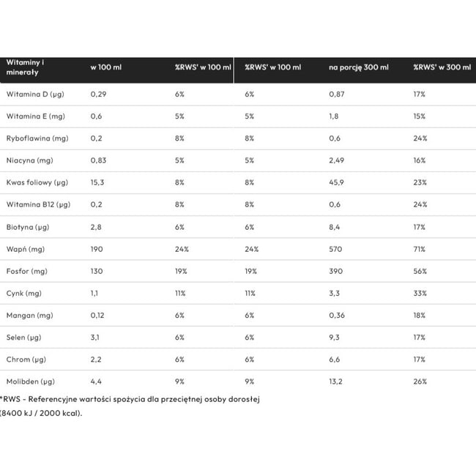Click the 45,9 value for Kwas foliowy

pyautogui.click(x=337, y=182)
